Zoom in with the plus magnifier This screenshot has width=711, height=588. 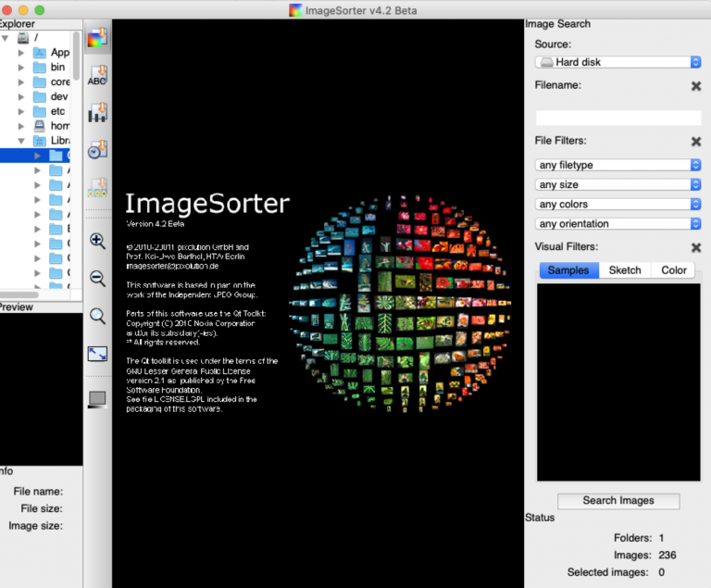coord(97,241)
